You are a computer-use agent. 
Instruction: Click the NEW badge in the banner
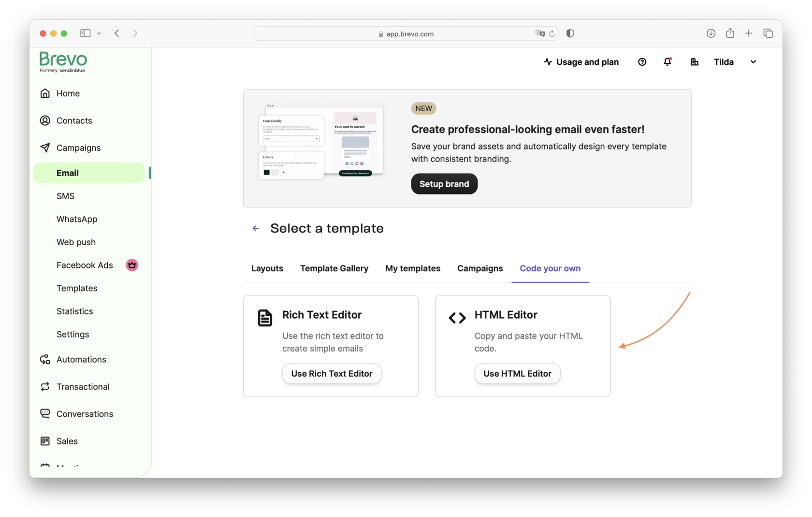[423, 108]
